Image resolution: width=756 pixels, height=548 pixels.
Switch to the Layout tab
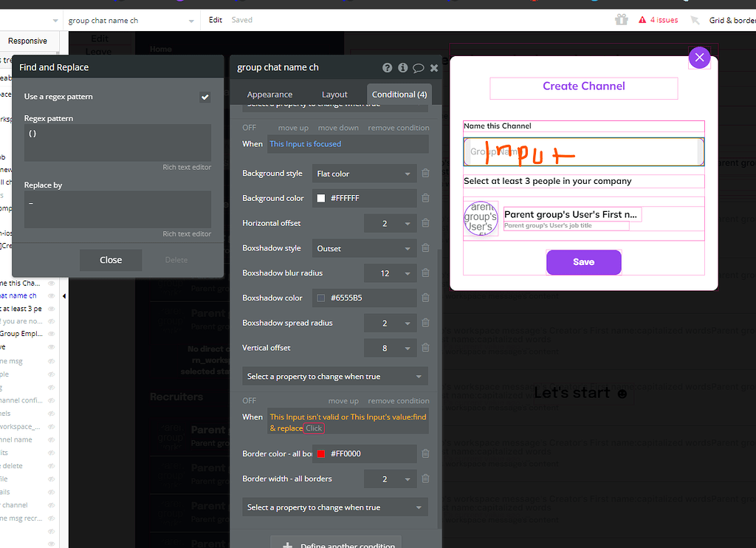334,95
